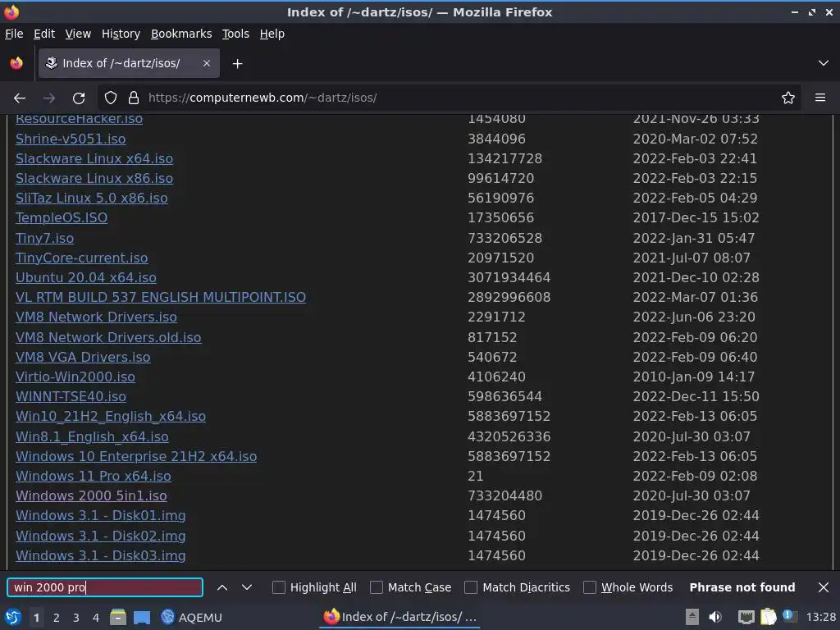Bookmark this page with the star
Screen dimensions: 840x630
pos(788,98)
